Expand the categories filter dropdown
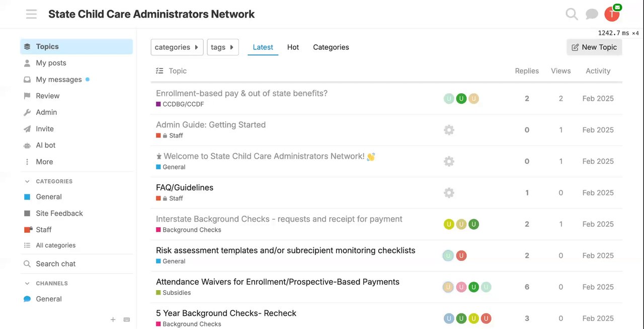This screenshot has width=644, height=329. click(x=177, y=47)
